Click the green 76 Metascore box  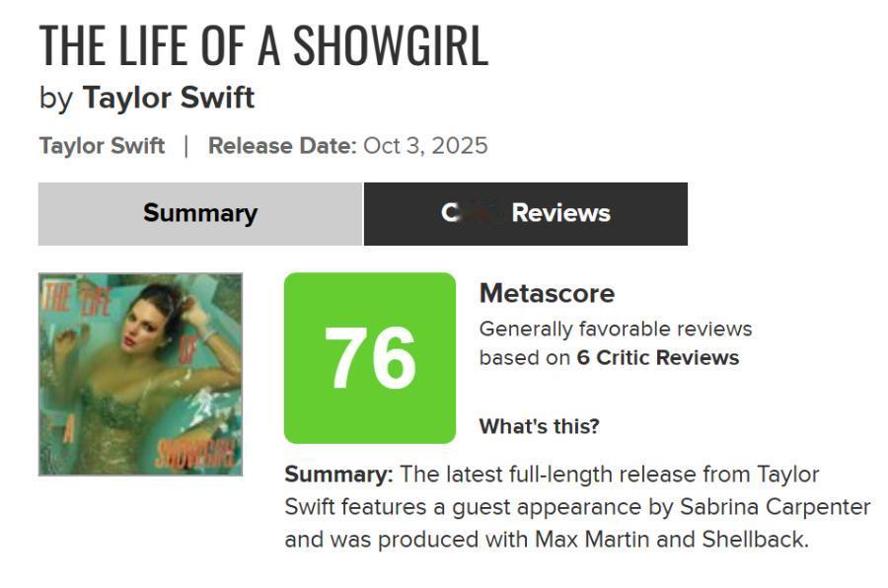[370, 358]
